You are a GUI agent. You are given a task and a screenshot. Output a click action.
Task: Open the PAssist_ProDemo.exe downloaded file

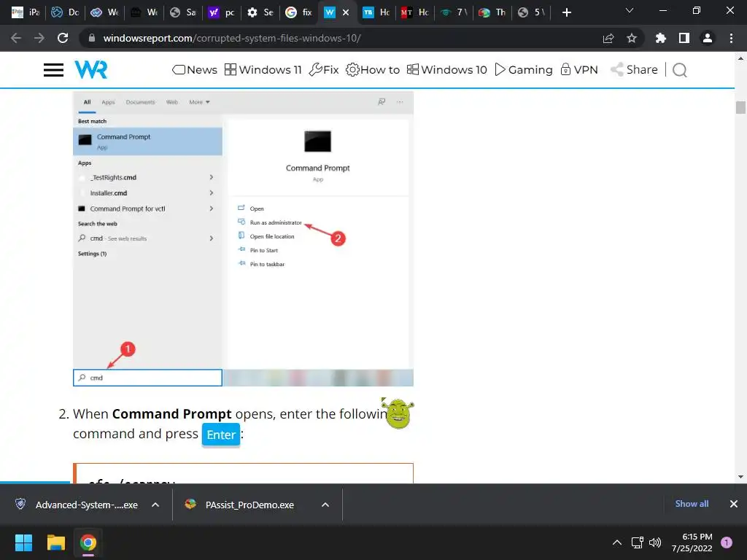pos(240,505)
